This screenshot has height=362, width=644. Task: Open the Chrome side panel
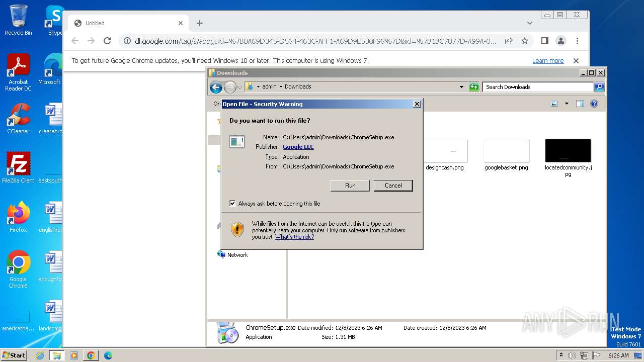pos(544,41)
